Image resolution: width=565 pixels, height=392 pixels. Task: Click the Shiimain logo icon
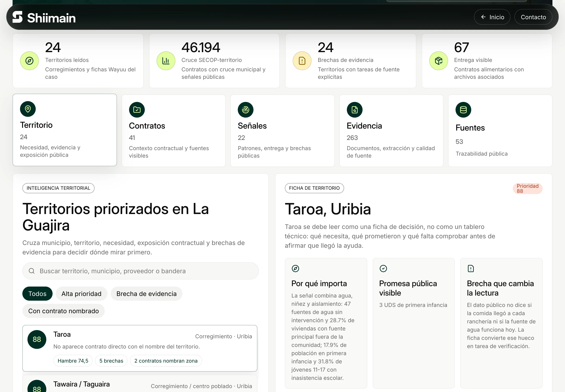(17, 17)
